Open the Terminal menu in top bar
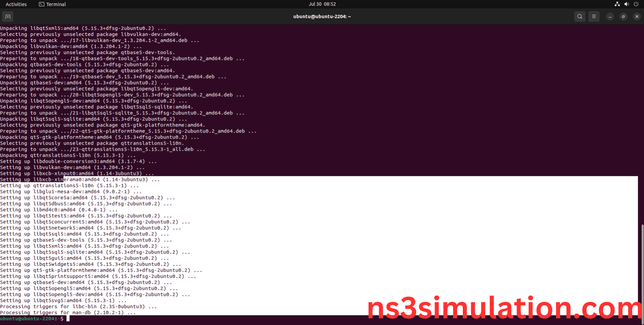This screenshot has height=325, width=644. click(52, 4)
